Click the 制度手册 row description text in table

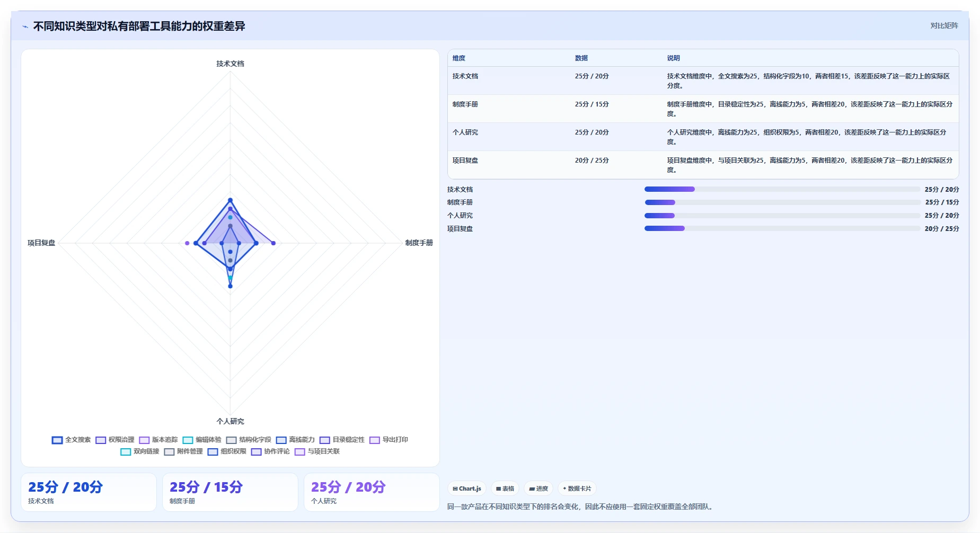[x=810, y=109]
